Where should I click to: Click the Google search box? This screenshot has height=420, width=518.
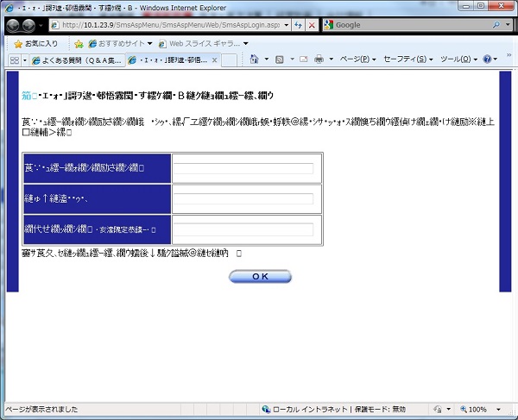[407, 25]
